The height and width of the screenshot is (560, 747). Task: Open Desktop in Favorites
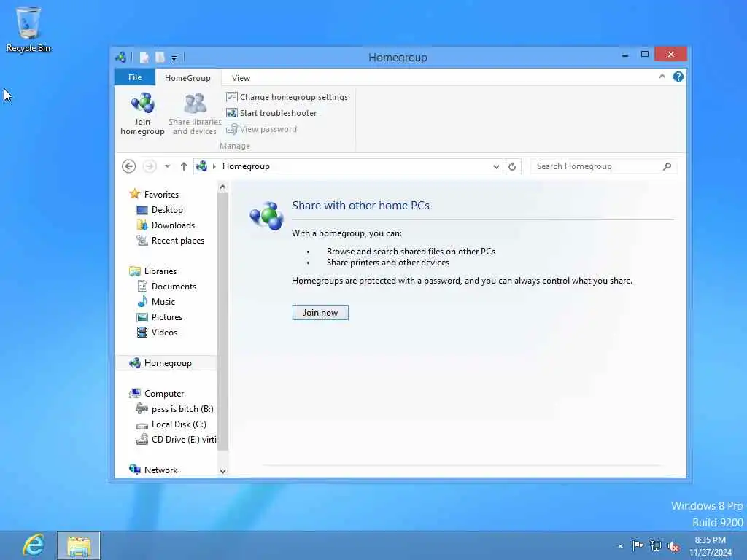click(167, 210)
